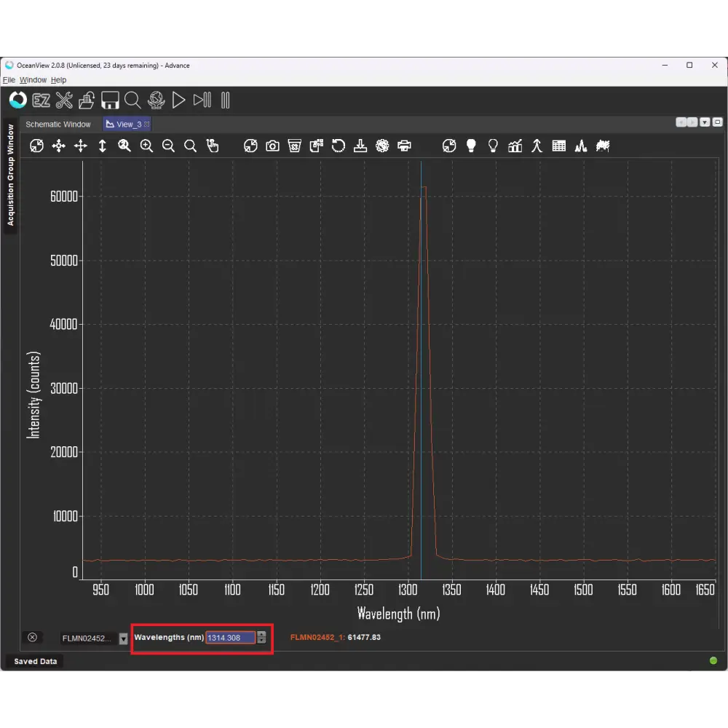
Task: Click the Saved Data button
Action: pyautogui.click(x=35, y=661)
